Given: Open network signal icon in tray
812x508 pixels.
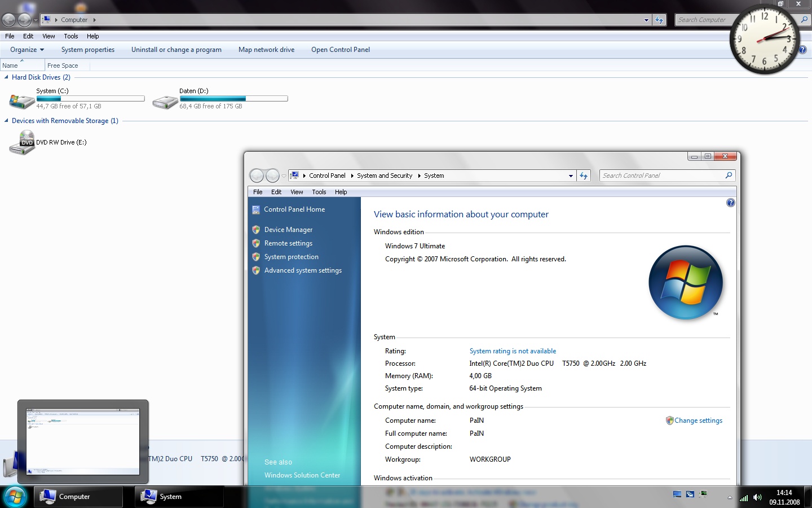Looking at the screenshot, I should click(x=744, y=497).
